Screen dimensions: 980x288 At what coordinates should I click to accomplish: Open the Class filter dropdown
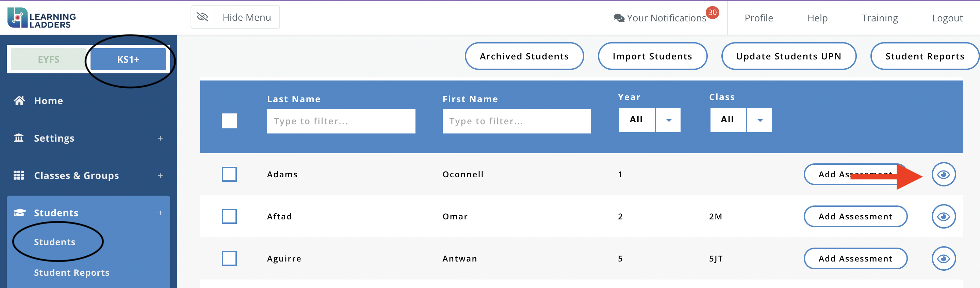coord(759,120)
